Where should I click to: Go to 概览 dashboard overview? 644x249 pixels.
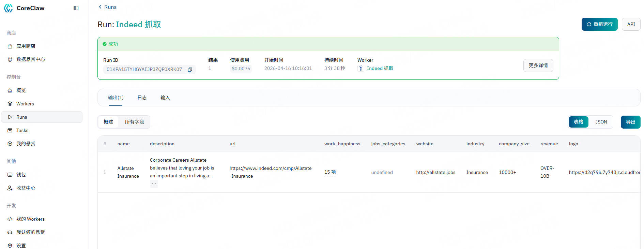(x=21, y=90)
